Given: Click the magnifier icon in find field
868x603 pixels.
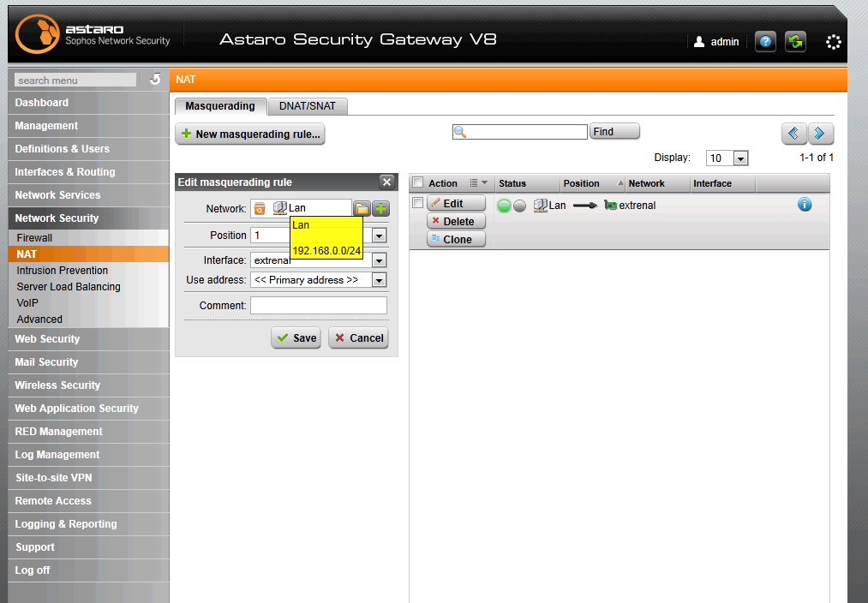Looking at the screenshot, I should coord(459,132).
